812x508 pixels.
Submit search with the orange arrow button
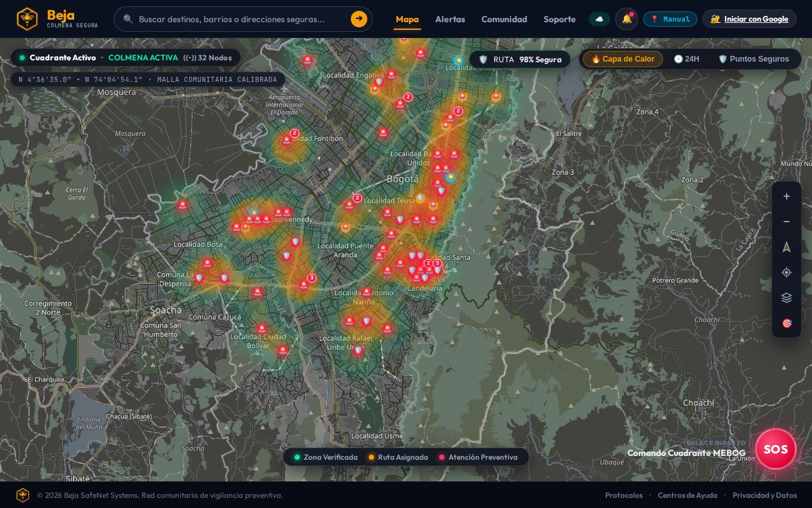point(359,19)
